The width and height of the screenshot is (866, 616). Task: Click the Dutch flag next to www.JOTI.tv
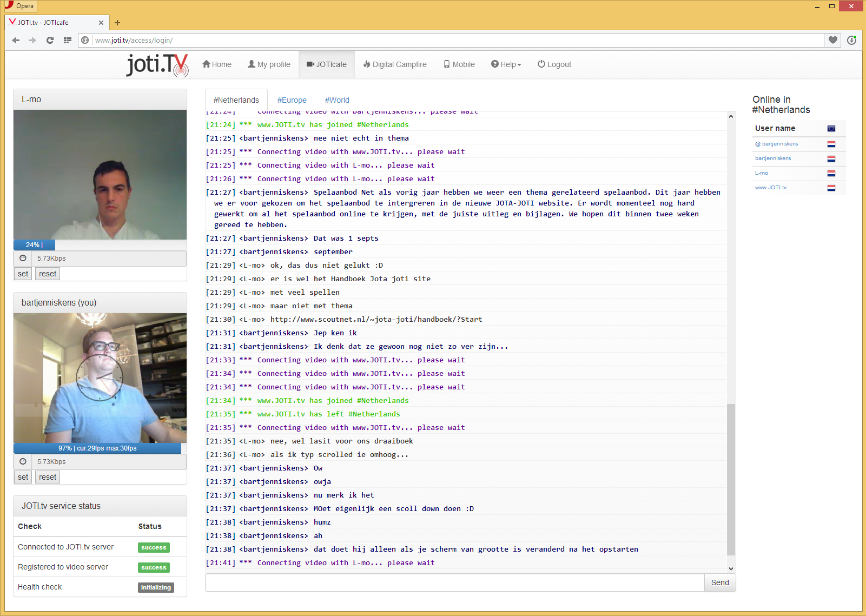(x=831, y=188)
